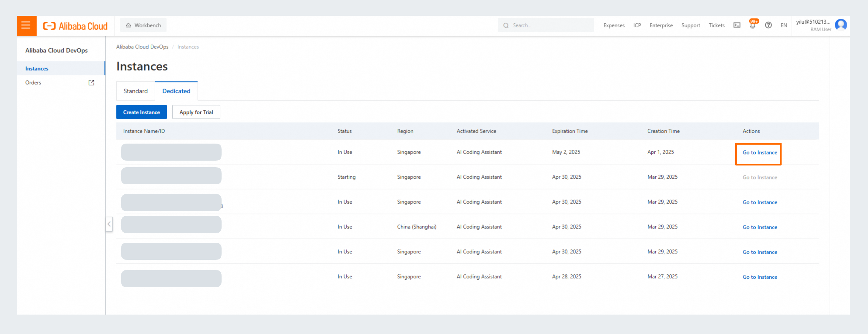Open the notifications bell

click(752, 26)
